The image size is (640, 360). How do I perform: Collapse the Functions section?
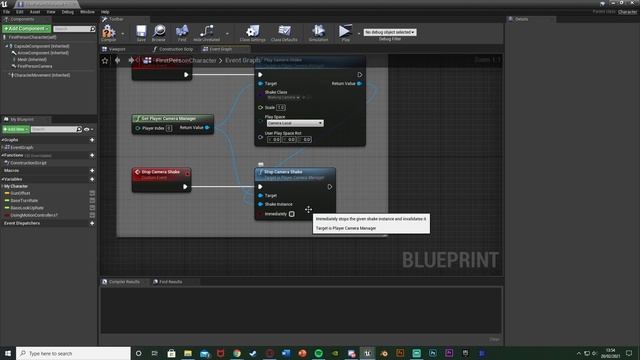coord(2,156)
